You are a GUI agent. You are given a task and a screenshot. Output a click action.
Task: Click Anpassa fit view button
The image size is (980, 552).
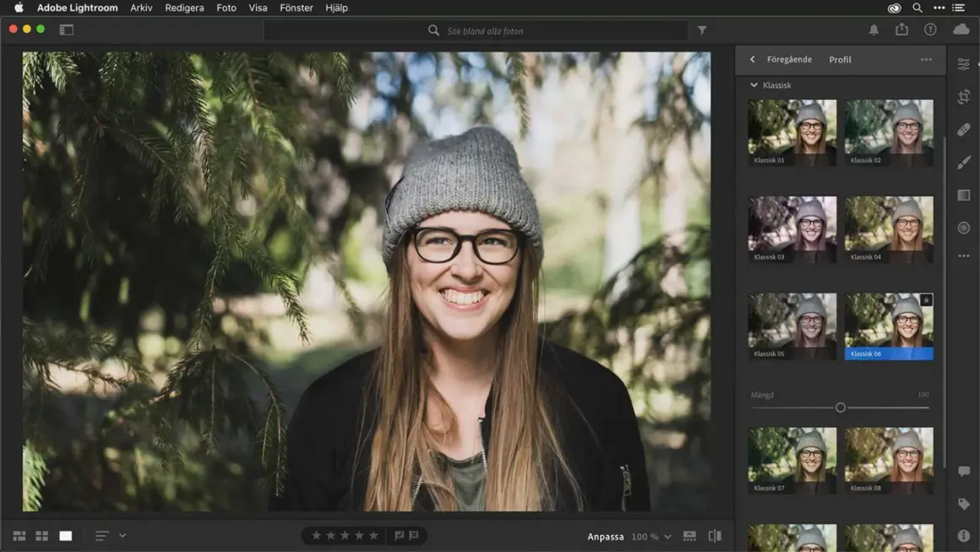pos(605,537)
